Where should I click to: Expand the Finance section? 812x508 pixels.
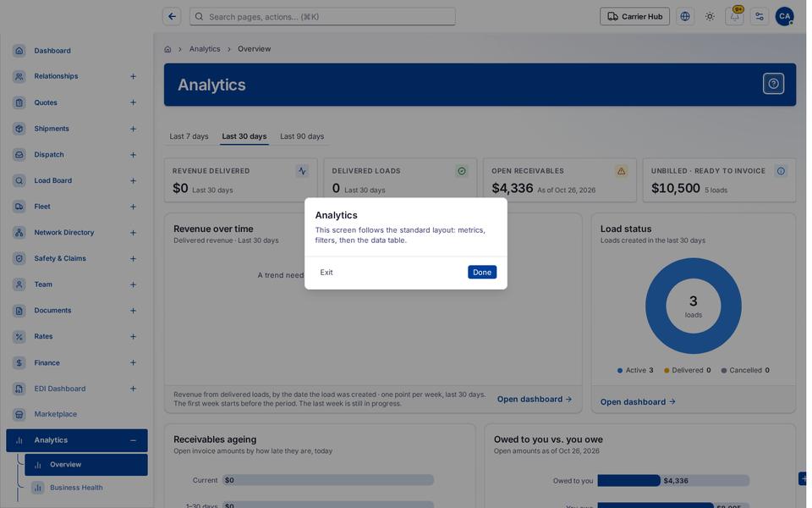click(133, 363)
